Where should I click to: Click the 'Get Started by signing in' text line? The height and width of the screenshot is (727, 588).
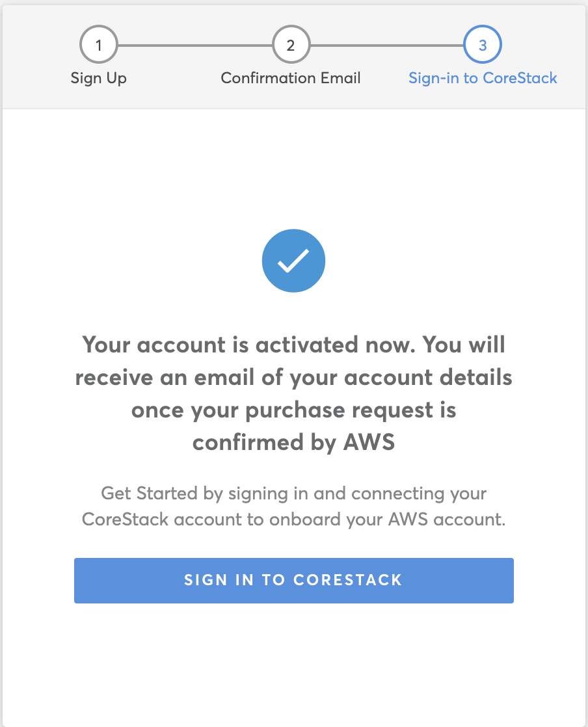293,494
